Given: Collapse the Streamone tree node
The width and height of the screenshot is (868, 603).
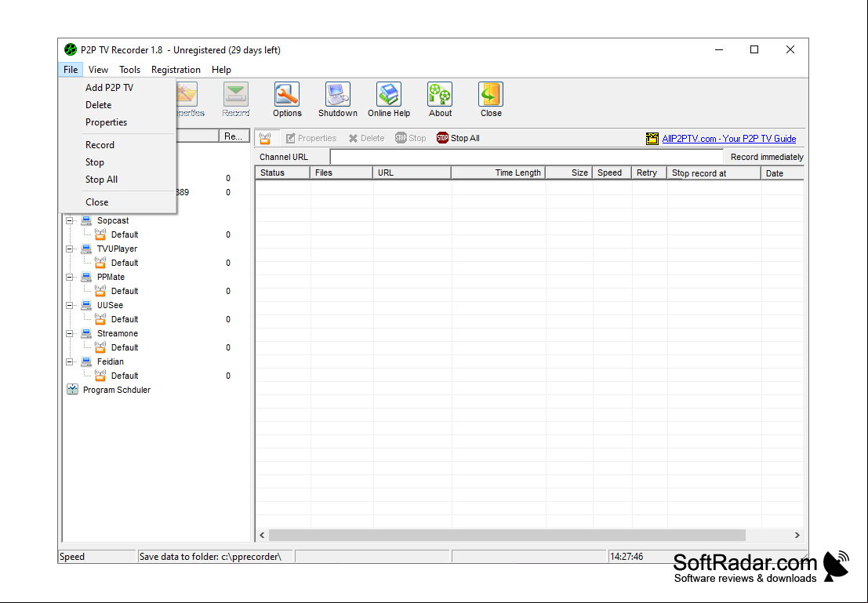Looking at the screenshot, I should pos(69,333).
